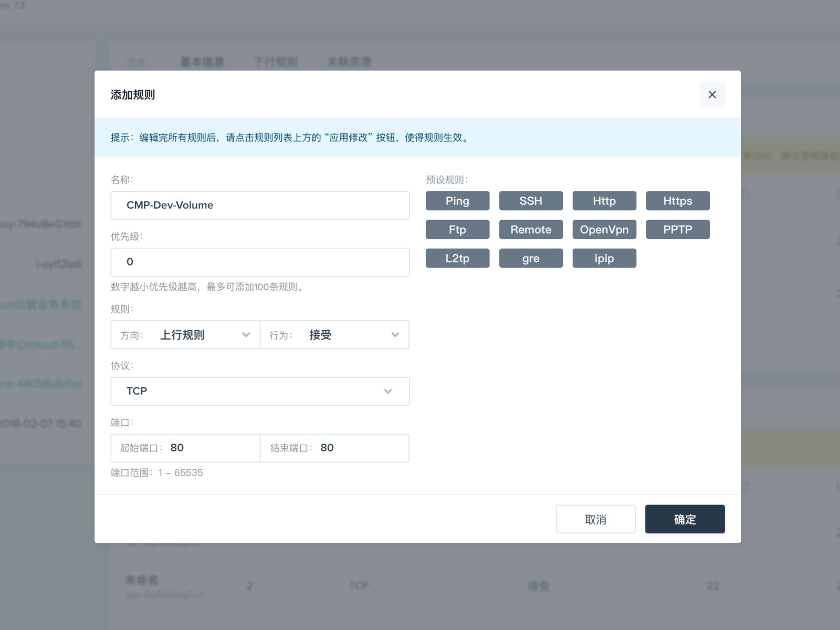Select the OpenVpn preset rule

(x=604, y=229)
